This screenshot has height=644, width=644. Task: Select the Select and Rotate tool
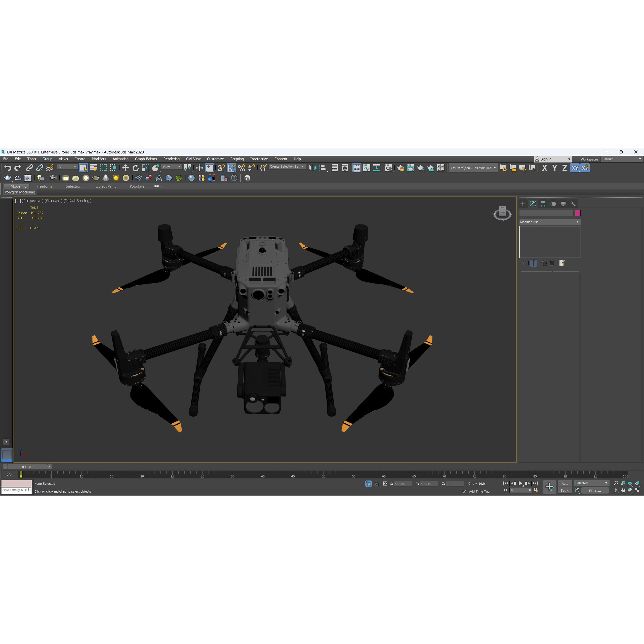click(135, 168)
